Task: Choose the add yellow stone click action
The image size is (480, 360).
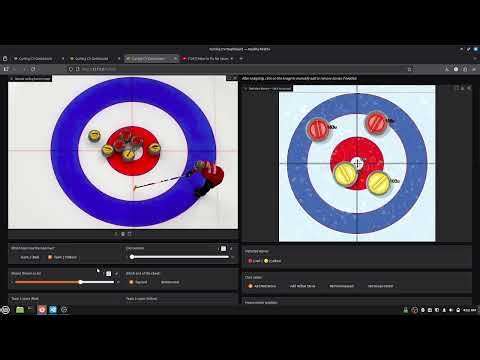Action: point(300,286)
